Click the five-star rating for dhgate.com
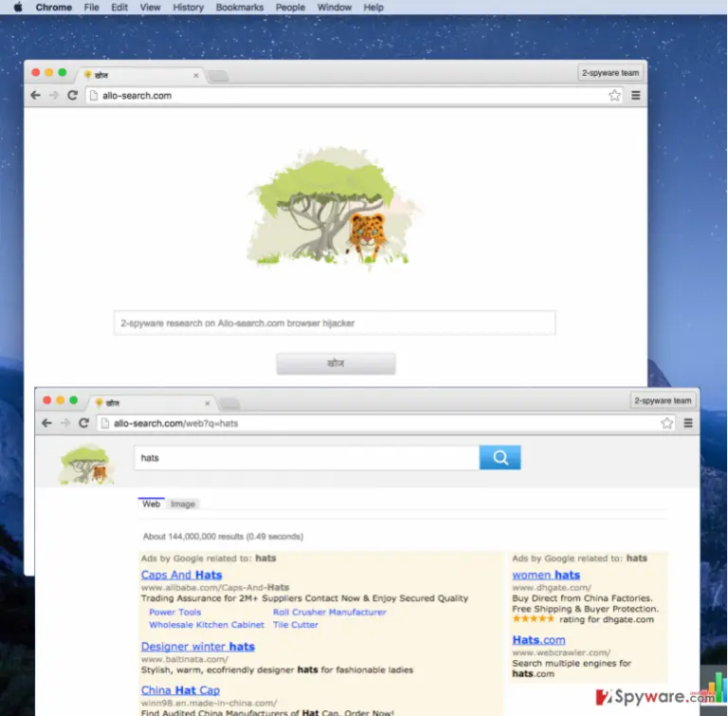Screen dimensions: 728x716 (x=534, y=618)
